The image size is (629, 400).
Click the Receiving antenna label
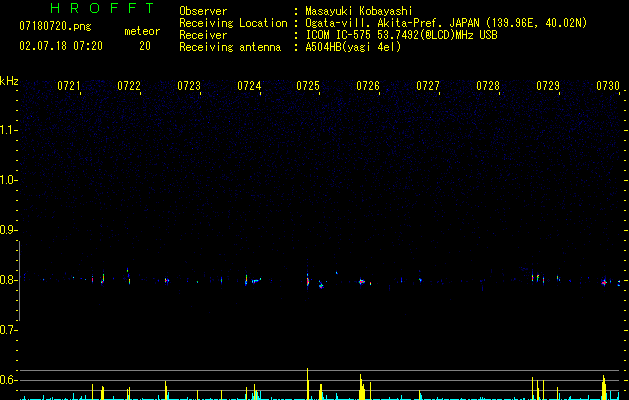point(230,47)
